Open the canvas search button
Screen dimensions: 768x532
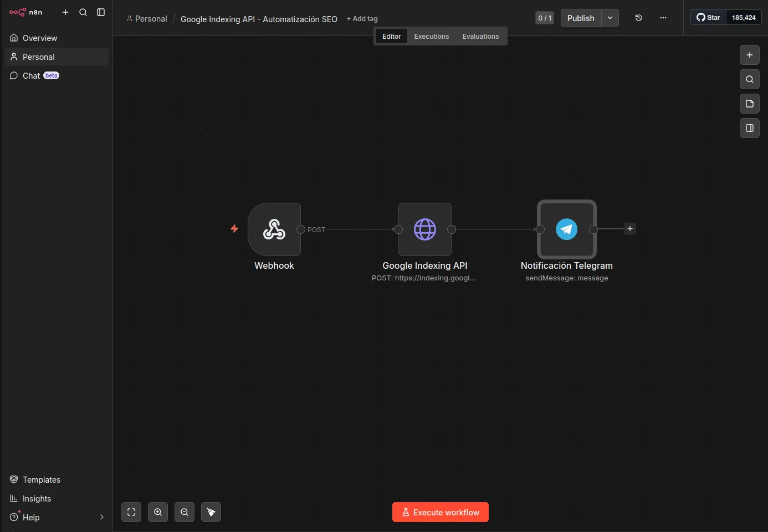750,79
